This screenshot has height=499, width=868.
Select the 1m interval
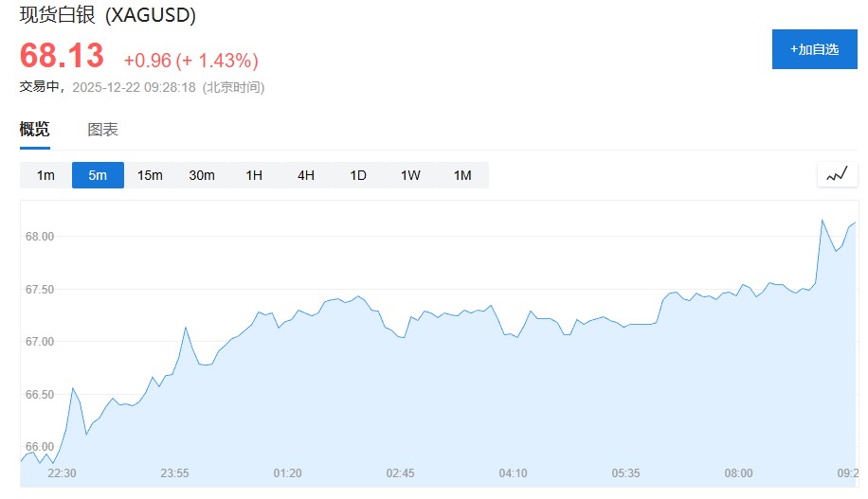coord(45,175)
